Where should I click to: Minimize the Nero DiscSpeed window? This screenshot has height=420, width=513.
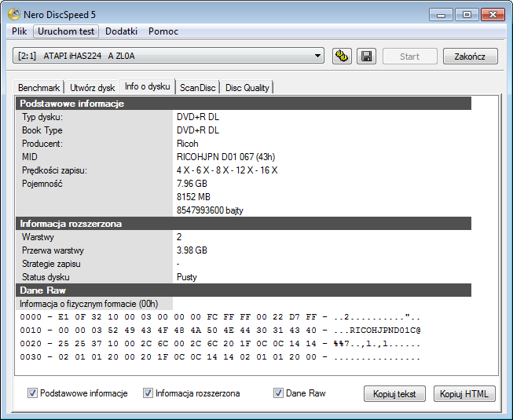pos(441,15)
